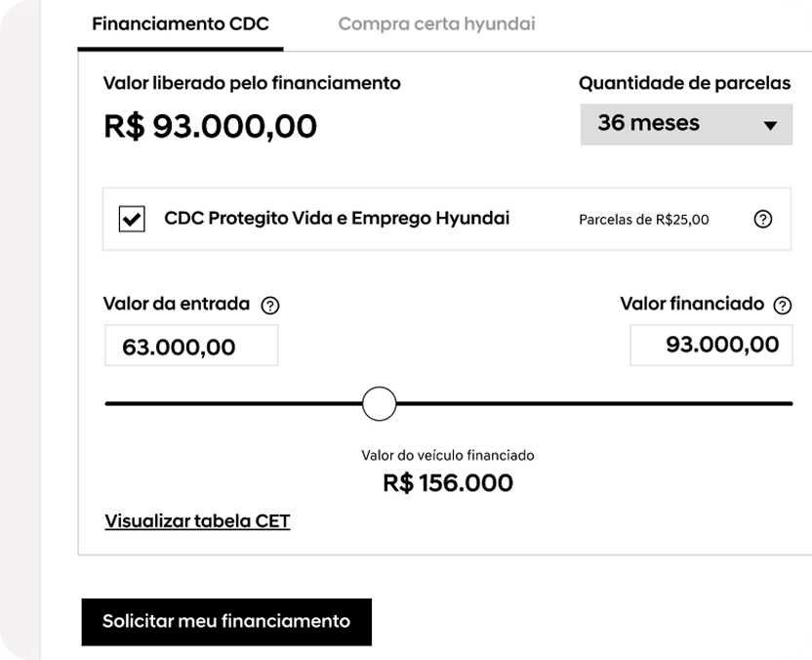This screenshot has width=812, height=660.
Task: Click the down payment slider handle
Action: [379, 402]
